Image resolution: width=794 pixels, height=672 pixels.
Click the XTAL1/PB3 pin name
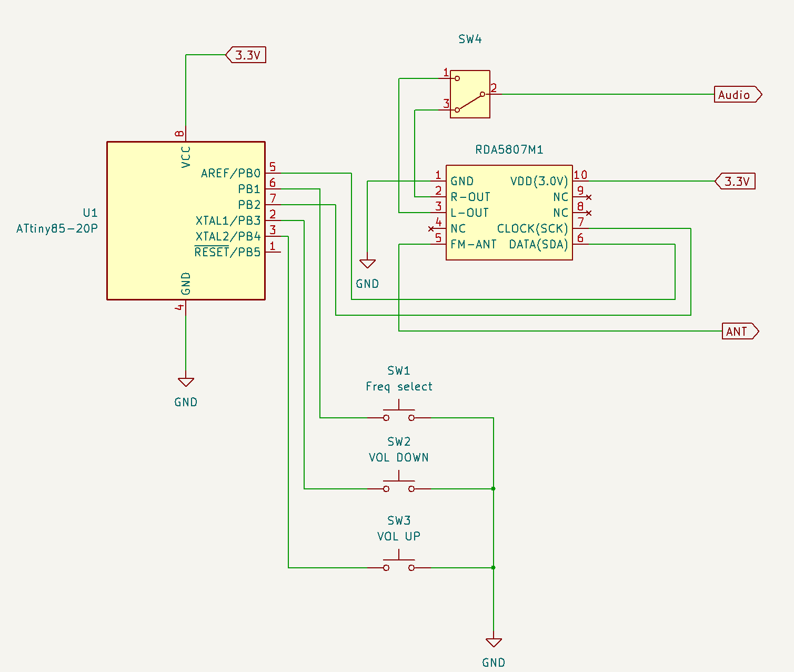pyautogui.click(x=228, y=220)
